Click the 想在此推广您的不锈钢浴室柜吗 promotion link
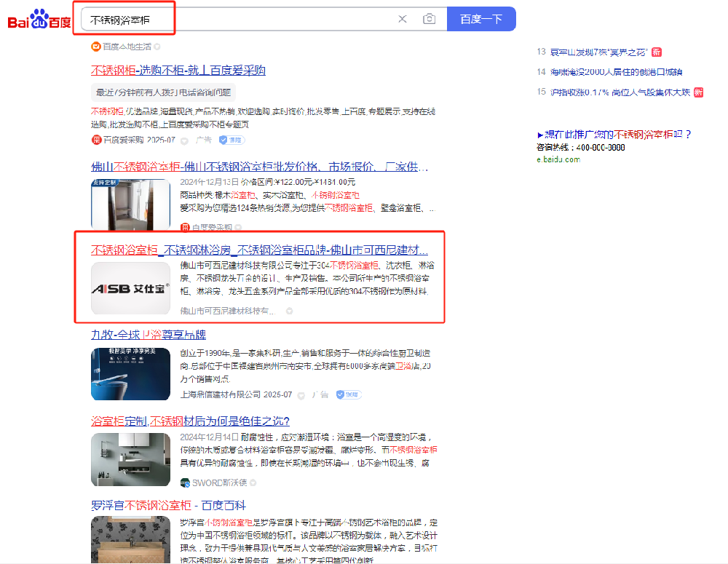Viewport: 728px width, 564px height. (614, 135)
